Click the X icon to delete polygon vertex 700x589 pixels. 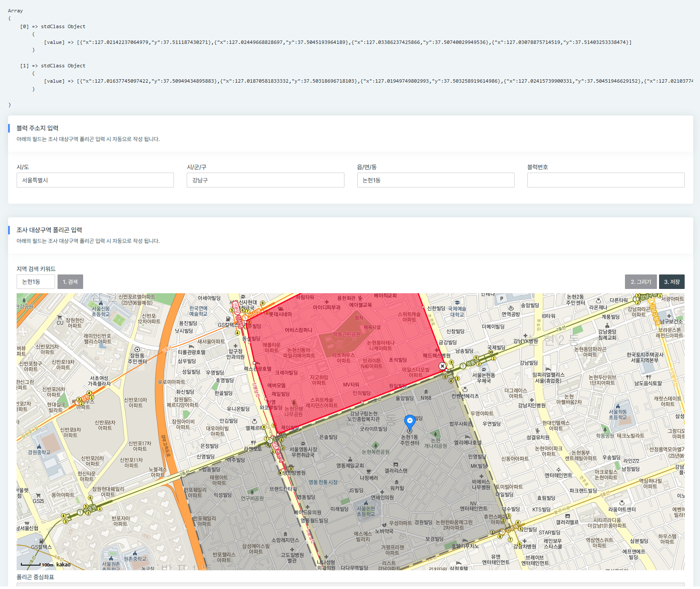click(443, 366)
